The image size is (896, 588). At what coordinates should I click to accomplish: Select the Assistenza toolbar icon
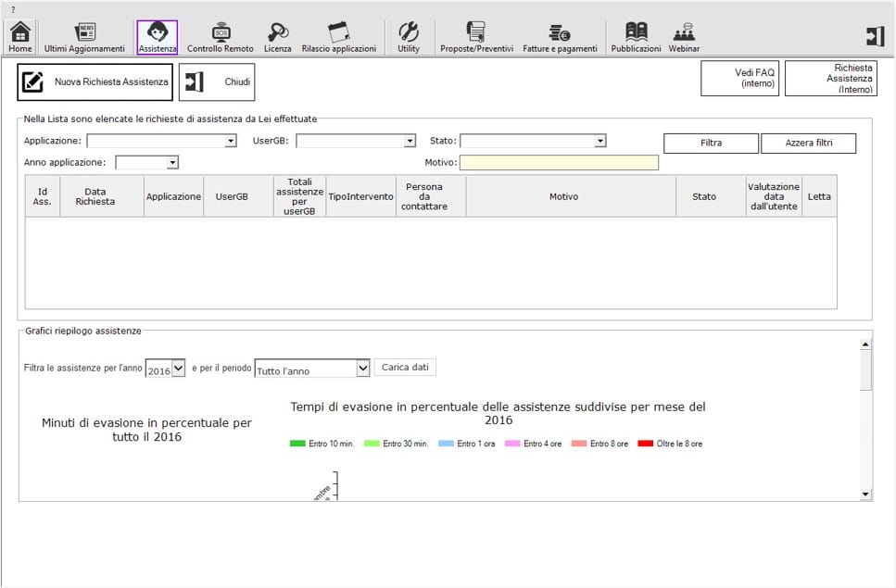click(x=158, y=37)
